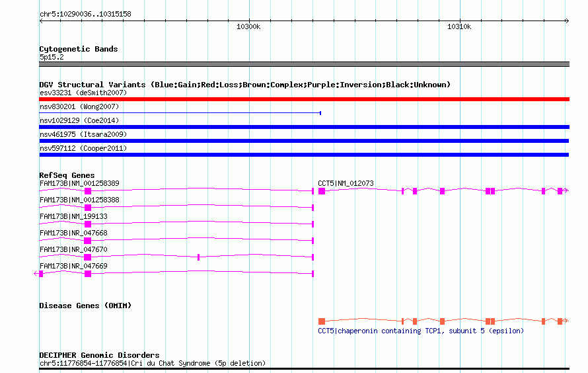Click the Cytogenetic Bands track title
Screen dimensions: 588x373
point(79,49)
